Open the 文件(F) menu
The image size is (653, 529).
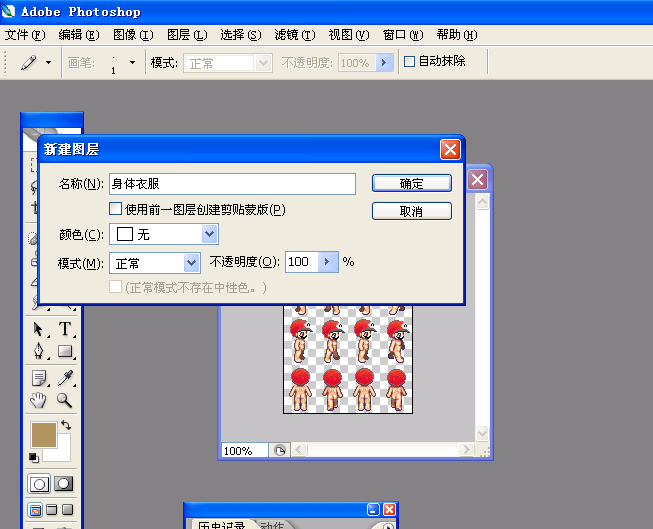(x=25, y=35)
